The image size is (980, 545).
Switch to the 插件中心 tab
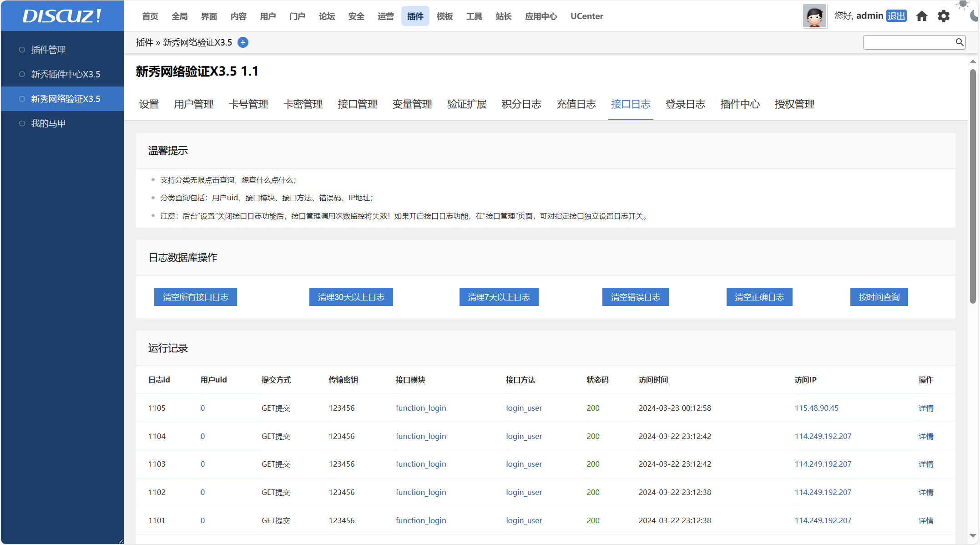740,104
